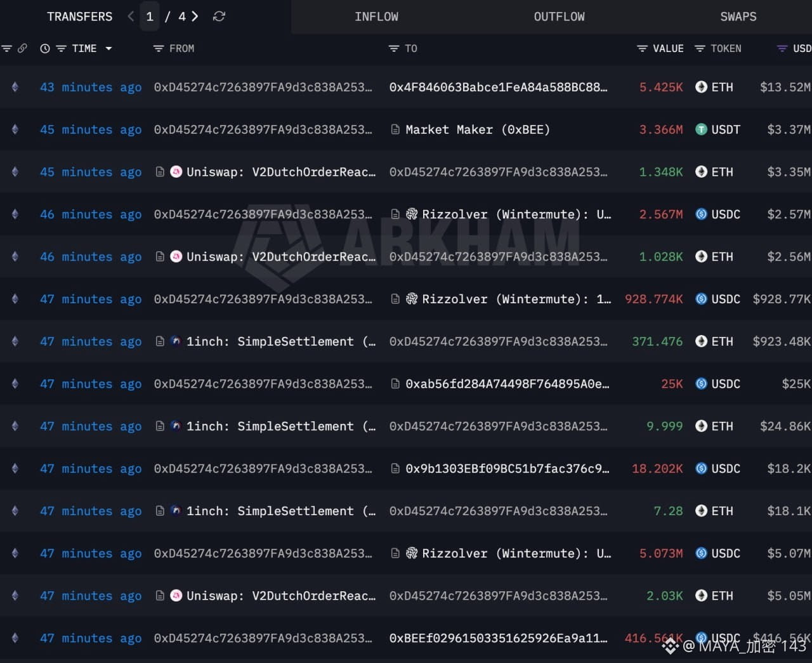Click the contract icon beside 0xab56fd284A74498F764895A0e
The height and width of the screenshot is (663, 812).
395,384
